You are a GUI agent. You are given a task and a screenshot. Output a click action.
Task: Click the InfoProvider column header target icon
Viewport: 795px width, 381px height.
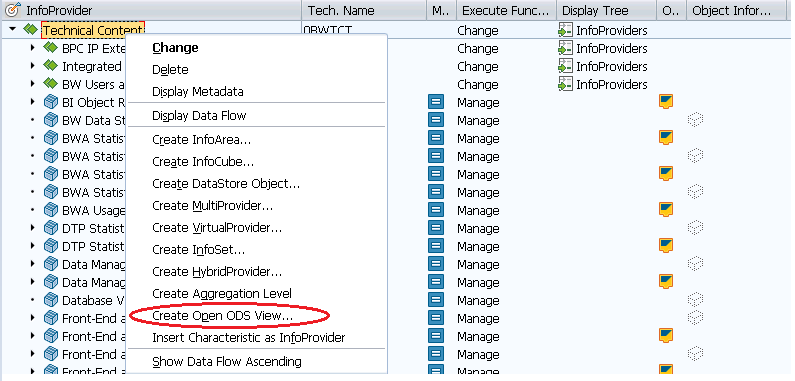tap(13, 10)
